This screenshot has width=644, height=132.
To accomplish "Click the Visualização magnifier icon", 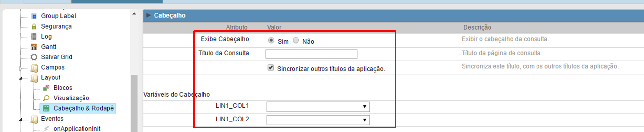I will tap(46, 98).
